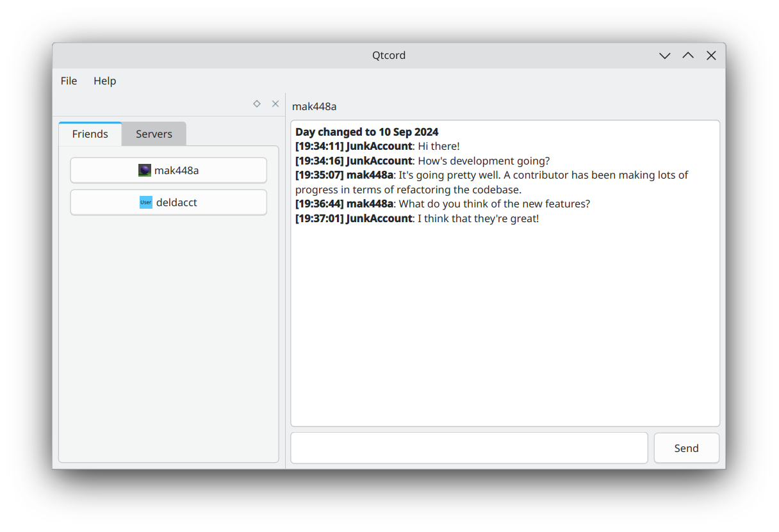Viewport: 779px width, 532px height.
Task: Float the sidebar dock with the diamond icon
Action: (257, 104)
